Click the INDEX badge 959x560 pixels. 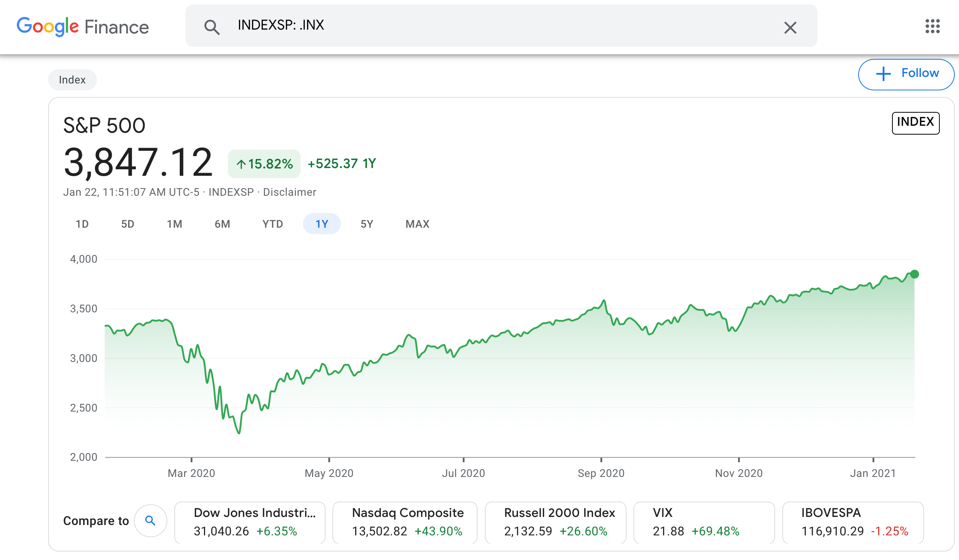916,123
